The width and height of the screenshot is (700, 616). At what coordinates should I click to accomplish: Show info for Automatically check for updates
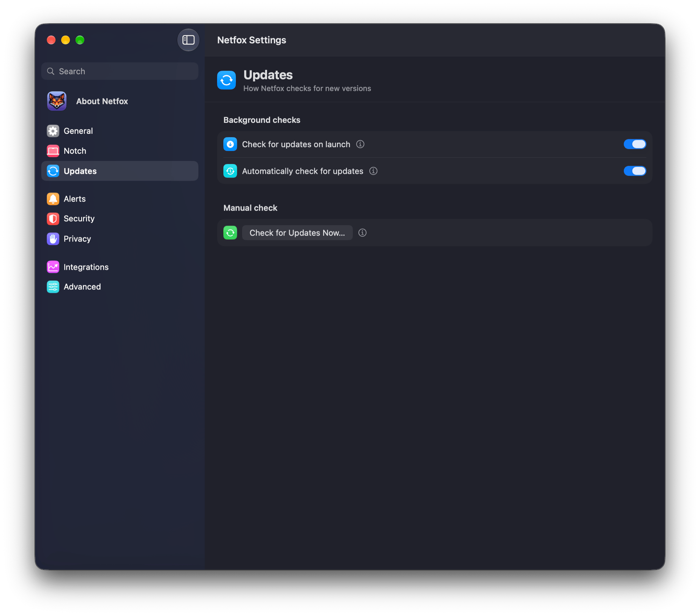coord(373,171)
